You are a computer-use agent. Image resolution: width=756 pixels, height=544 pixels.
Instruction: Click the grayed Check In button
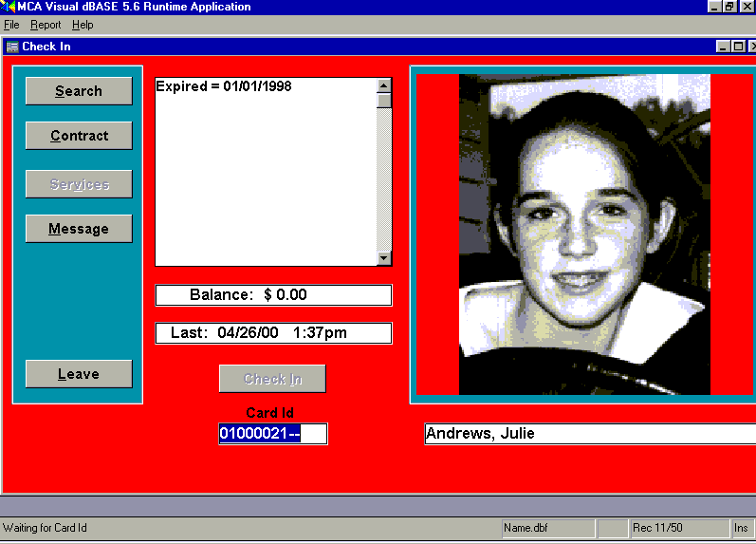coord(272,379)
